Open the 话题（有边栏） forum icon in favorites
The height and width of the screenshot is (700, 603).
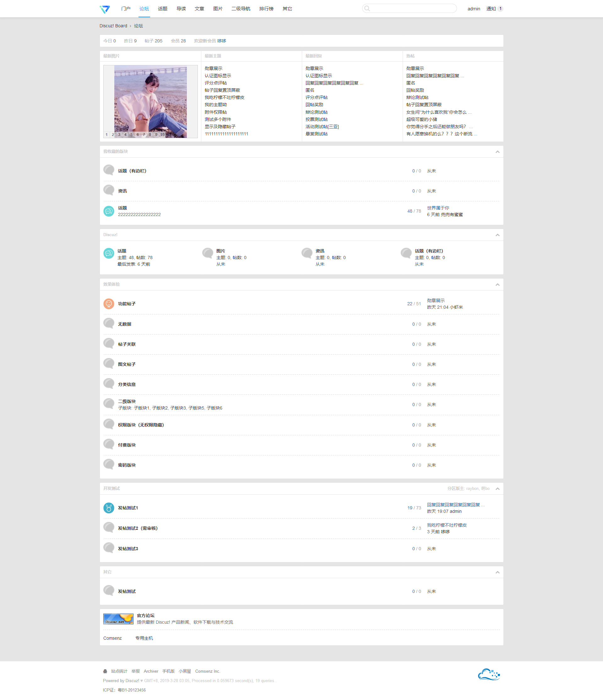[x=109, y=170]
